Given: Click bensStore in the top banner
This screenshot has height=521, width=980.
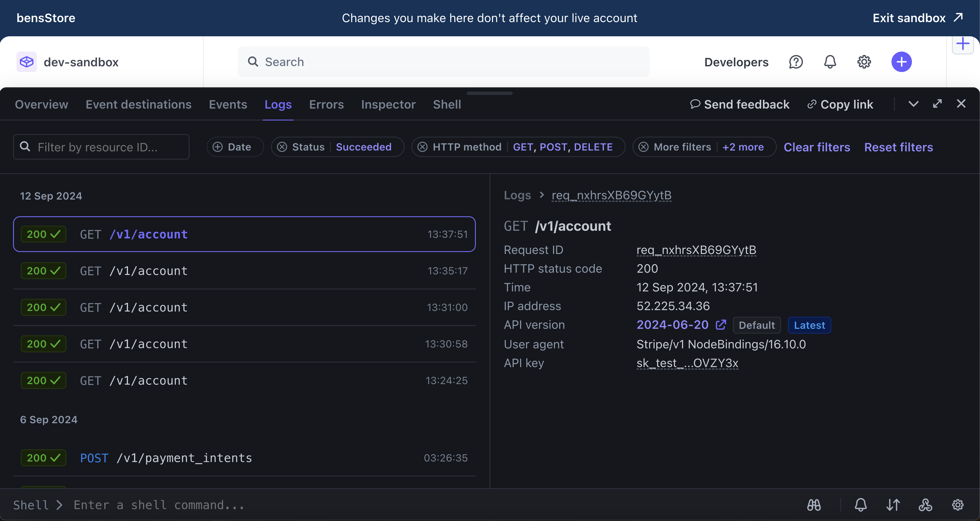Looking at the screenshot, I should pos(46,18).
